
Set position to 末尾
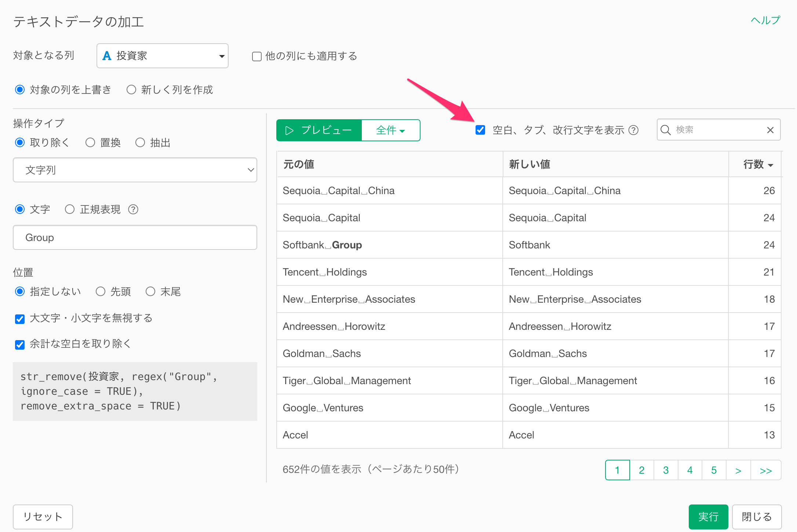point(150,291)
